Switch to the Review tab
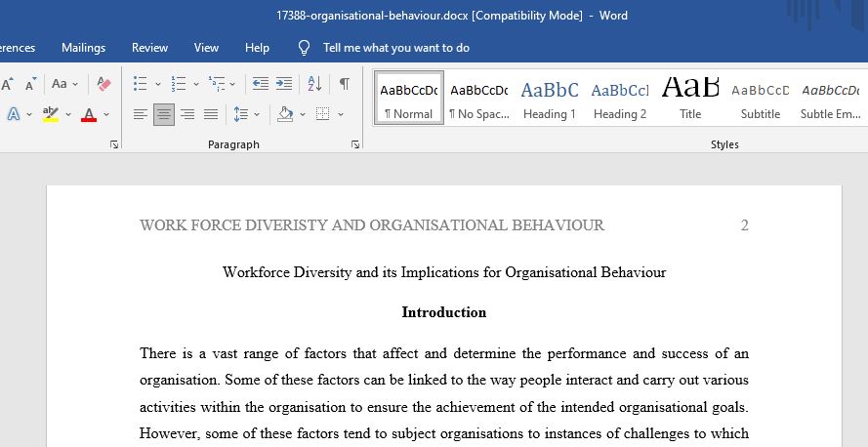 tap(149, 48)
